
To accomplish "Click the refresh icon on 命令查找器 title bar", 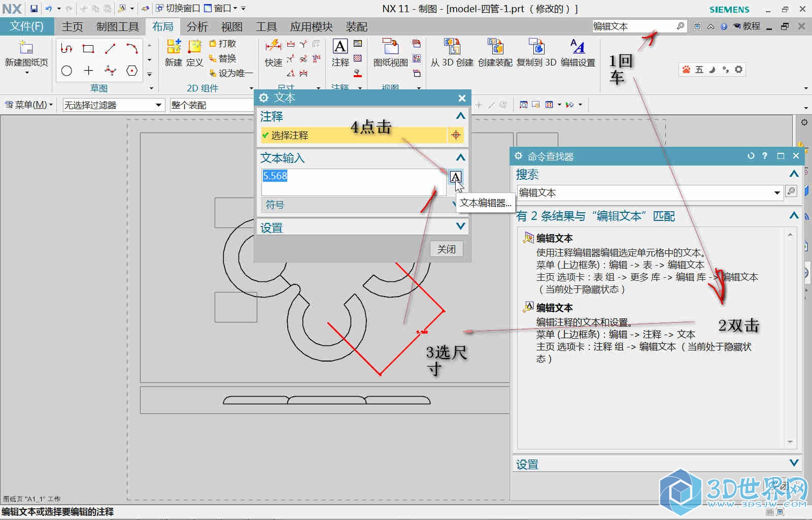I will (751, 156).
